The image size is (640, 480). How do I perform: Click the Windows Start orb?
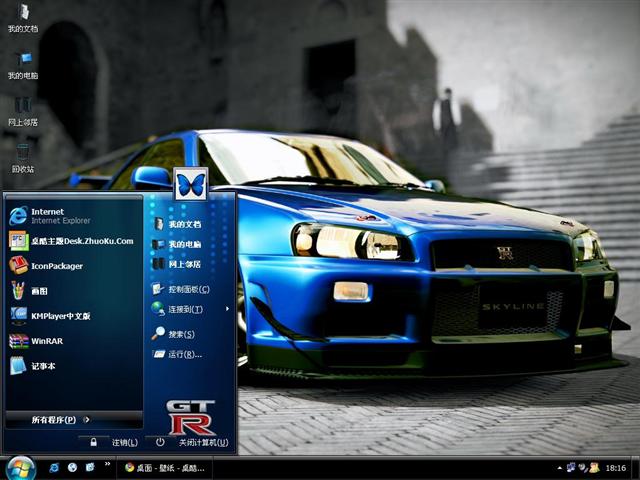pos(20,469)
